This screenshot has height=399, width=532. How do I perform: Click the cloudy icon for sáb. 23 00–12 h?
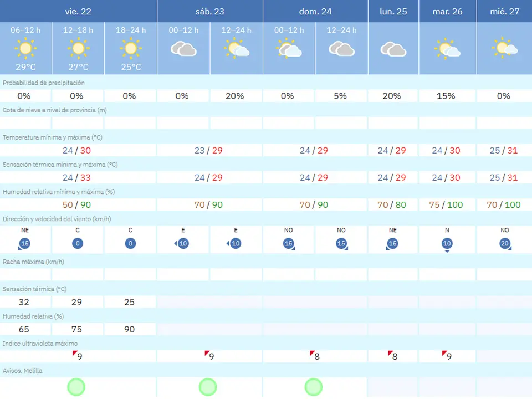point(183,49)
